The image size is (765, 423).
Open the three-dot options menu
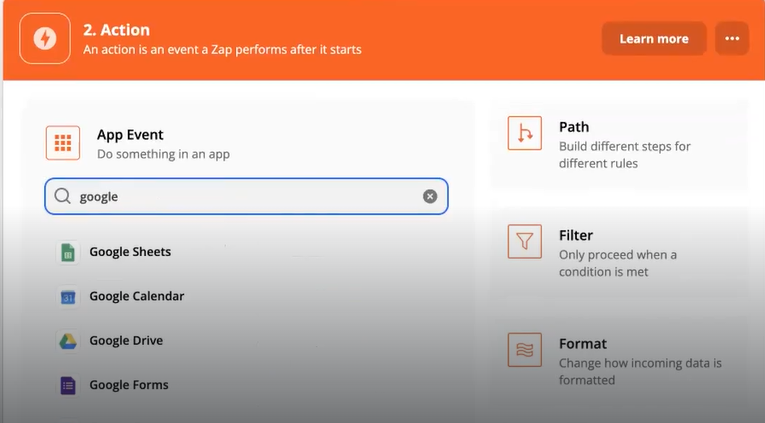click(x=732, y=39)
